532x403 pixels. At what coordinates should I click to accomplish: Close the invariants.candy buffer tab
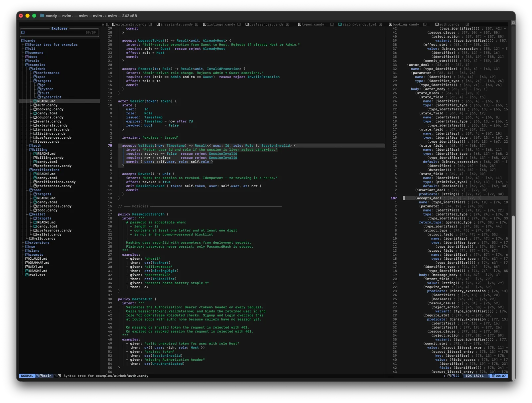point(197,24)
